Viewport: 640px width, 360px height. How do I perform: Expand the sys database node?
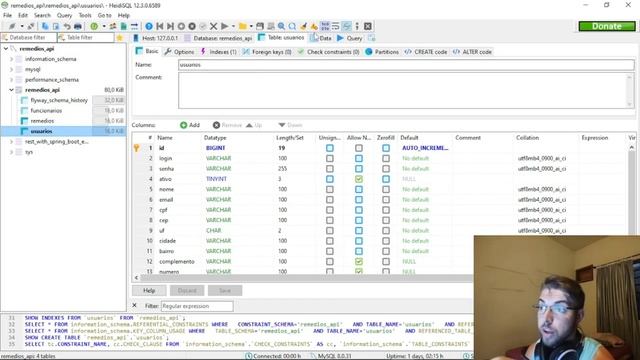click(11, 152)
